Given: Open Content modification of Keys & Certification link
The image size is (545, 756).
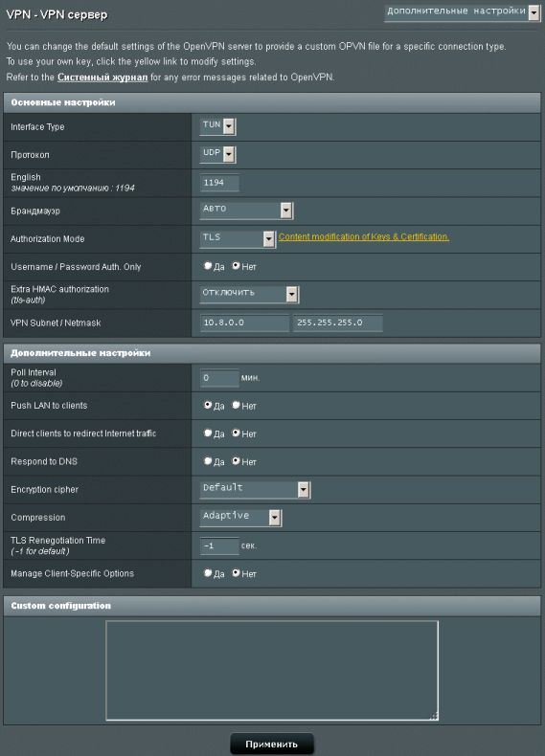Looking at the screenshot, I should click(x=364, y=236).
